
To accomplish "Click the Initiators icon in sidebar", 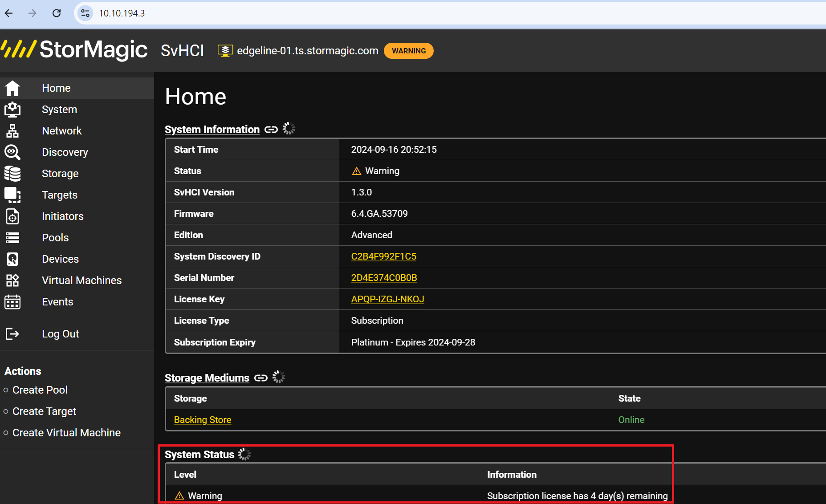I will (x=12, y=216).
